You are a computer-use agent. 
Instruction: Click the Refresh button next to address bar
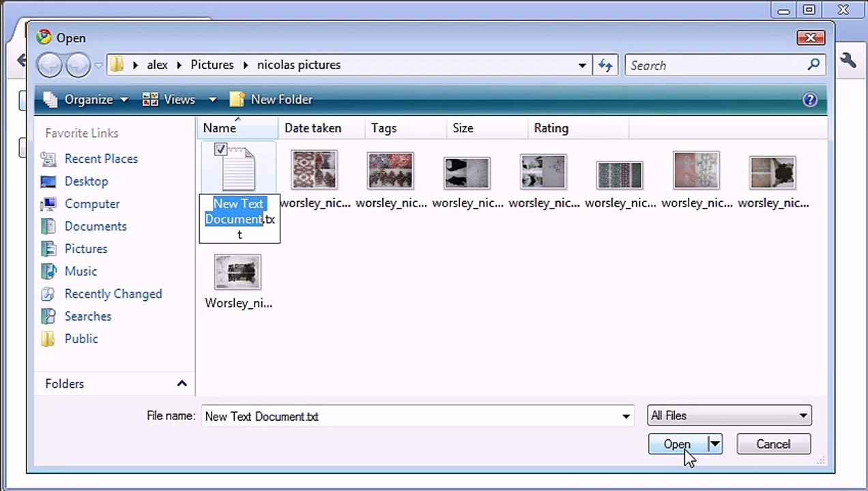pos(605,65)
